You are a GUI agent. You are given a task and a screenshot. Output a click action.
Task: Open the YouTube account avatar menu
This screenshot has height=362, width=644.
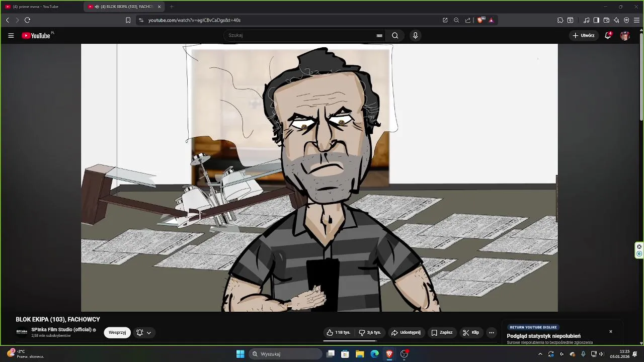pyautogui.click(x=625, y=36)
